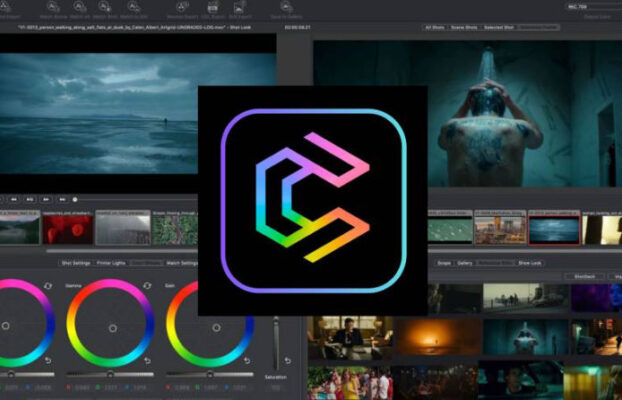
Task: Click the vertical Saturation slider
Action: click(276, 344)
